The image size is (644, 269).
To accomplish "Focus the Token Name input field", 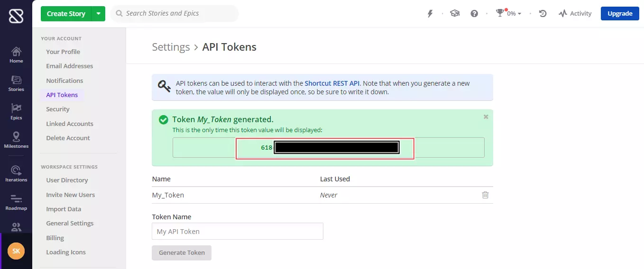I will pyautogui.click(x=237, y=232).
